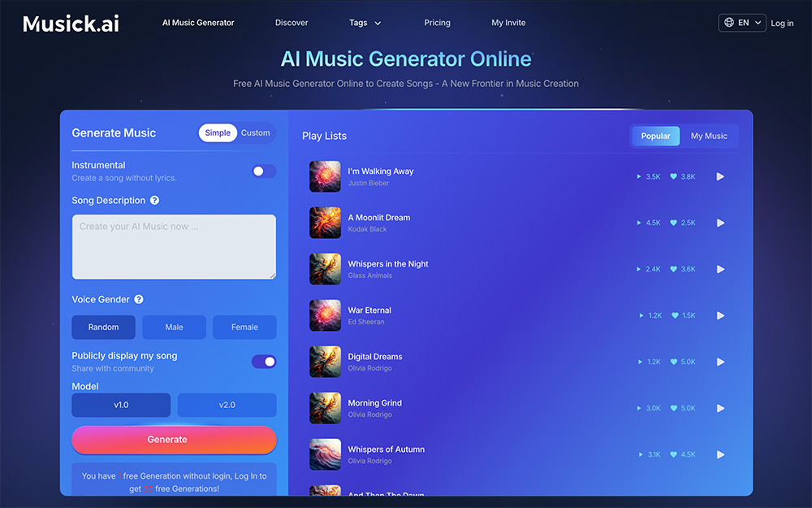This screenshot has height=508, width=812.
Task: Click artist name Glass Animals
Action: [x=369, y=276]
